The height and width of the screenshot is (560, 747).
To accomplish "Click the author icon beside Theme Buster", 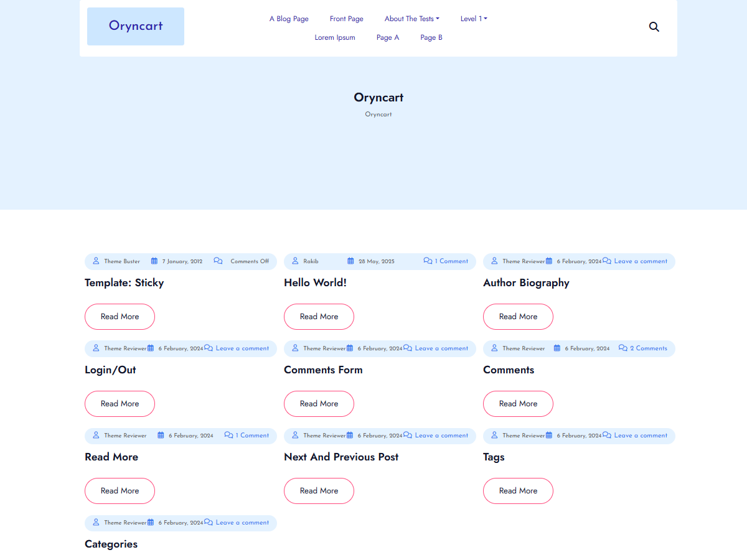I will pos(95,261).
